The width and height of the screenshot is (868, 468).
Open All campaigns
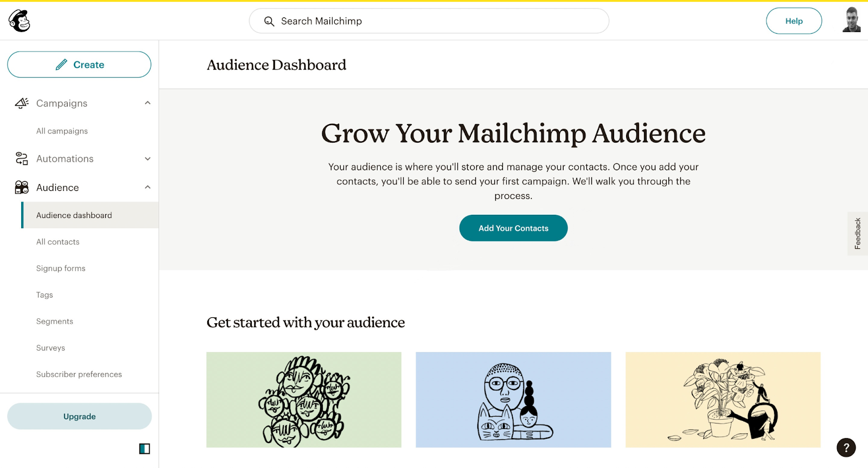61,131
